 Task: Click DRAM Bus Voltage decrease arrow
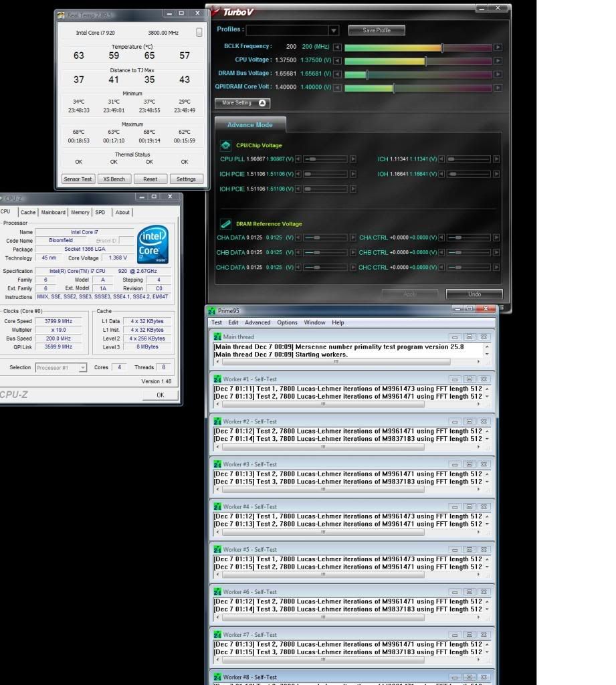tap(337, 74)
